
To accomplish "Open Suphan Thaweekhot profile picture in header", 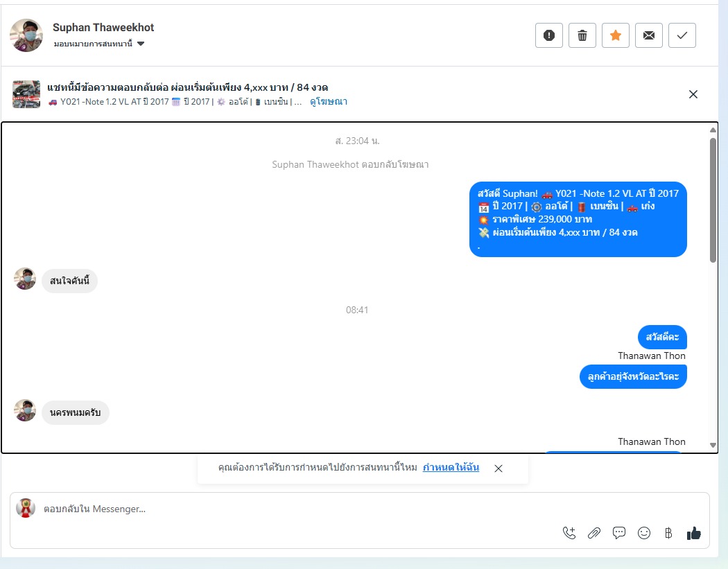I will coord(26,35).
